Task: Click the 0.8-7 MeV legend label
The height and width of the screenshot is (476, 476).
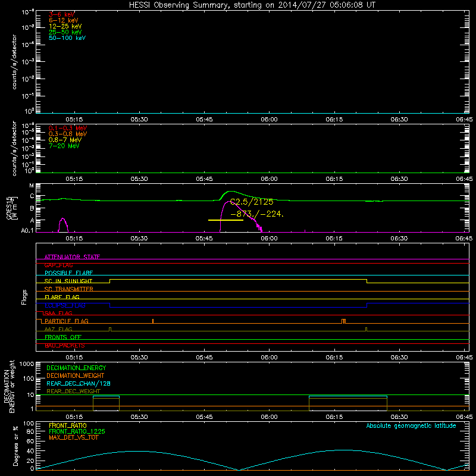Action: [65, 140]
